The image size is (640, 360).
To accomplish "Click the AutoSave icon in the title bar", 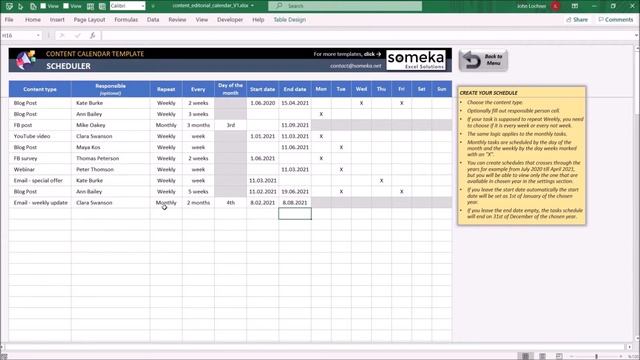I will pos(9,6).
